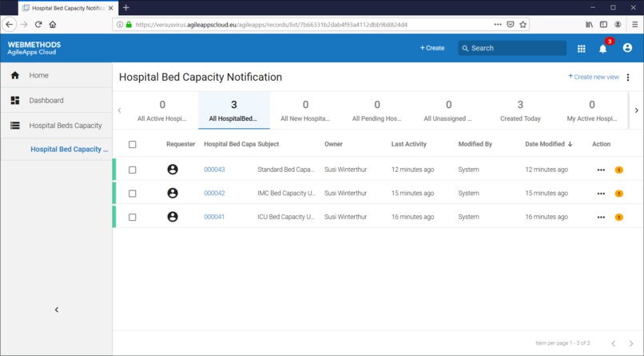Check the box for record 000041
The height and width of the screenshot is (356, 644).
click(133, 217)
